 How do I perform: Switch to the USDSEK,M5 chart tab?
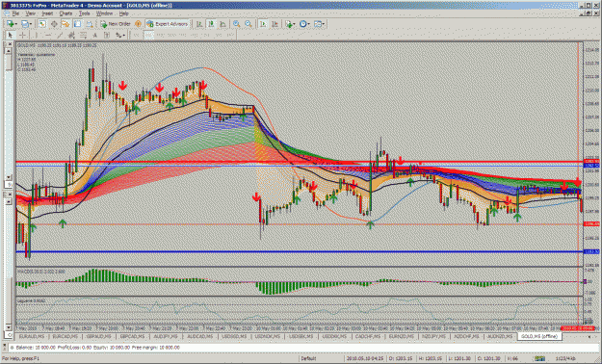301,336
